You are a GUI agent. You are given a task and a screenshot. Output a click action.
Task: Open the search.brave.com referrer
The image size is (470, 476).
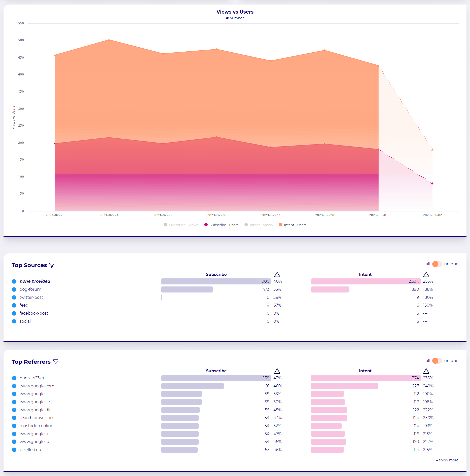[x=37, y=418]
